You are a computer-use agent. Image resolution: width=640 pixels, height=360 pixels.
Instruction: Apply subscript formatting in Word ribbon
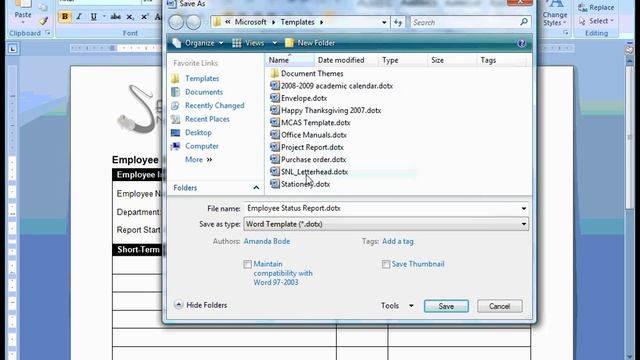point(130,17)
